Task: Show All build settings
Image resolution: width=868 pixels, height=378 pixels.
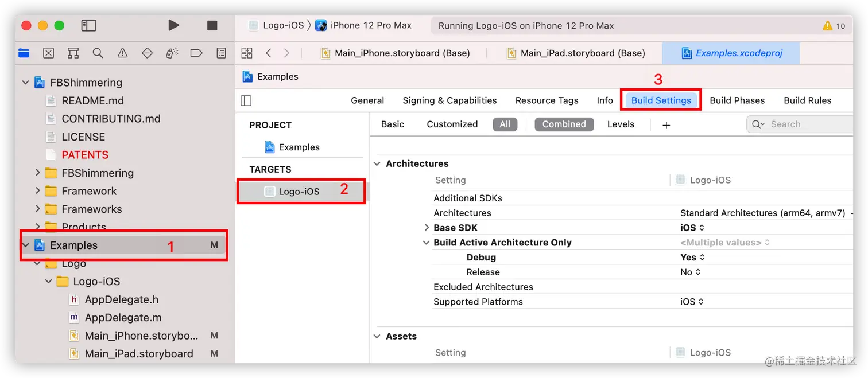Action: [x=505, y=124]
